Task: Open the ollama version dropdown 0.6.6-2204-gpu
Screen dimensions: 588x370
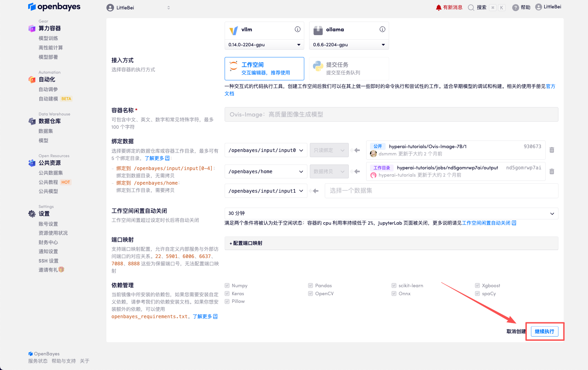Action: [x=349, y=45]
